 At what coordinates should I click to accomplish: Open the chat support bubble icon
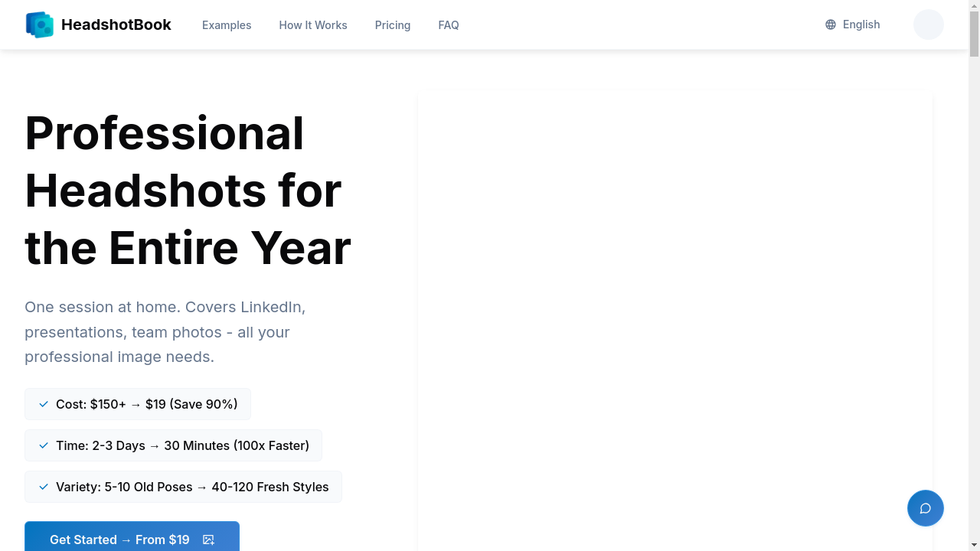[925, 508]
